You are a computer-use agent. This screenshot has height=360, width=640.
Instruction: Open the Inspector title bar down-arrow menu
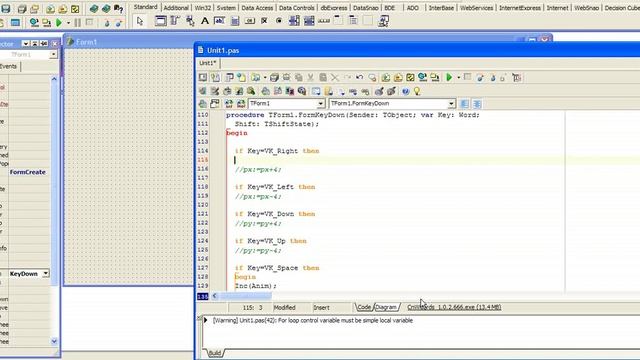[26, 43]
